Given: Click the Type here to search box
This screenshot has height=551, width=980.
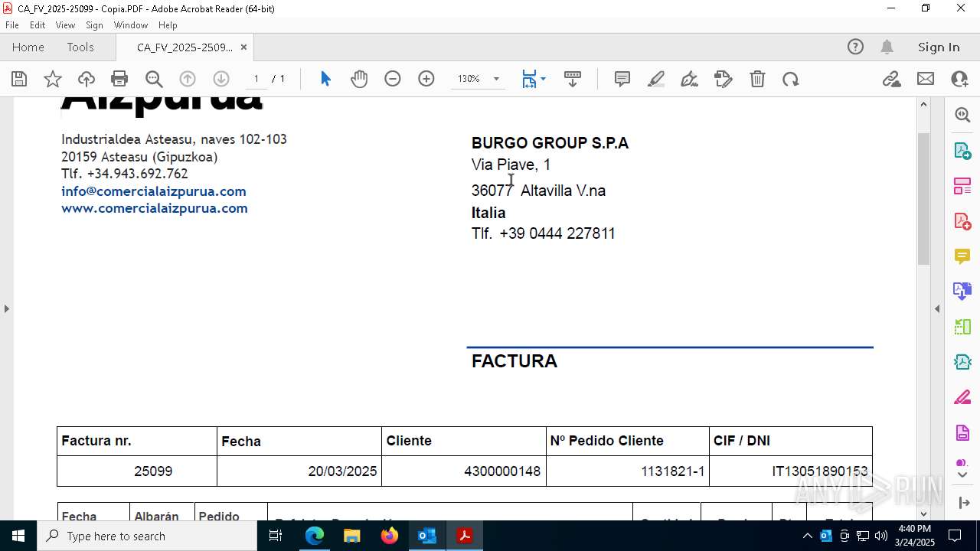Looking at the screenshot, I should tap(147, 536).
